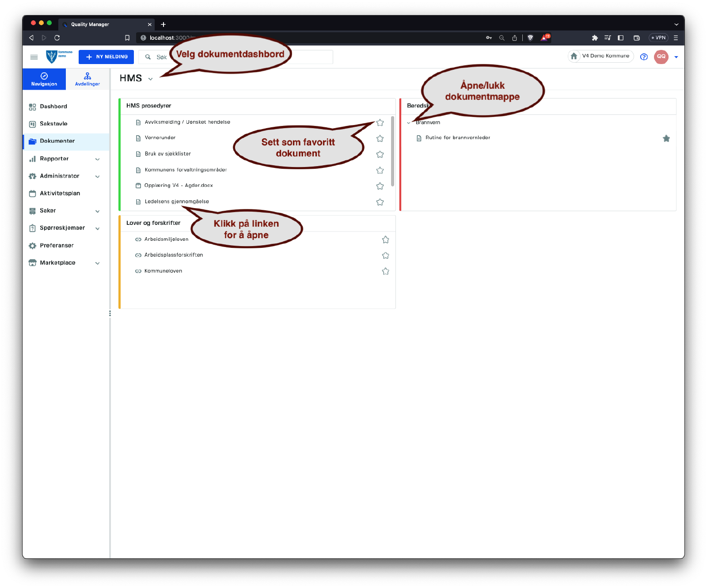Collapse the Brannvern folder
Image resolution: width=707 pixels, height=588 pixels.
(x=409, y=123)
